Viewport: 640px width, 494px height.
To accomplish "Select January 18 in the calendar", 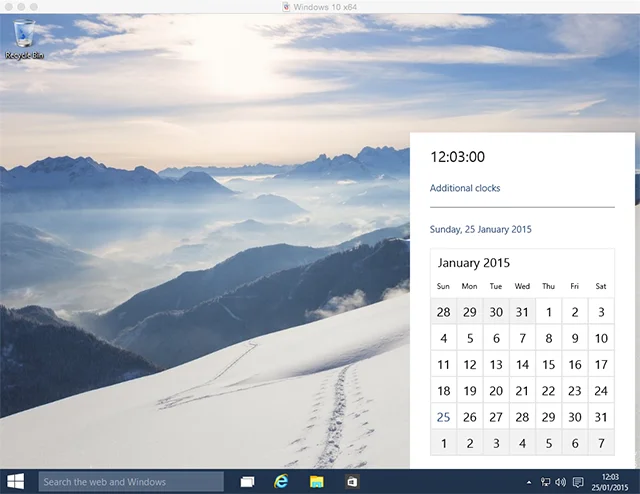I will click(x=443, y=391).
